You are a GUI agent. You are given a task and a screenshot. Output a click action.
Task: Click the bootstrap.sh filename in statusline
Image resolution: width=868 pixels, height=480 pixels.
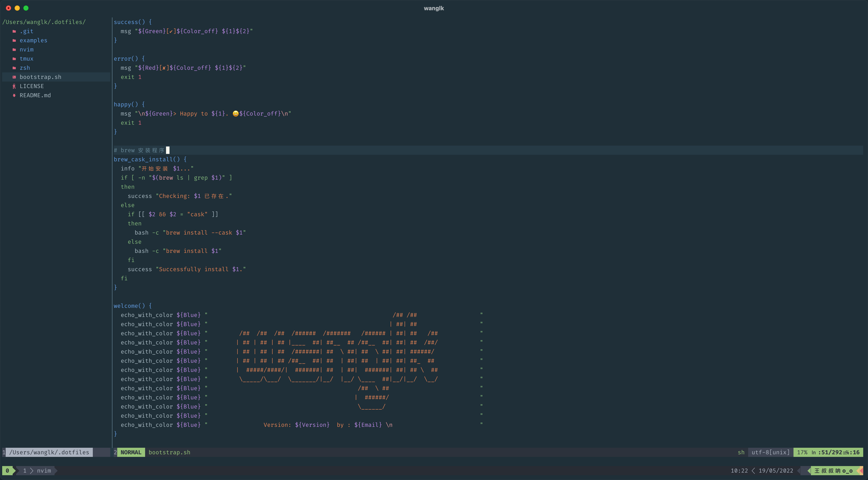(x=169, y=452)
